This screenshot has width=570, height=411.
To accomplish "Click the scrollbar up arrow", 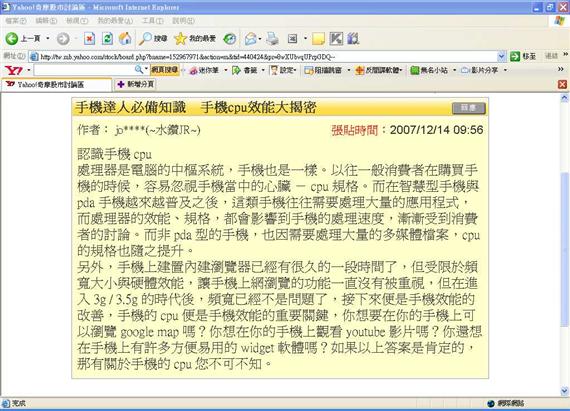I will 565,97.
